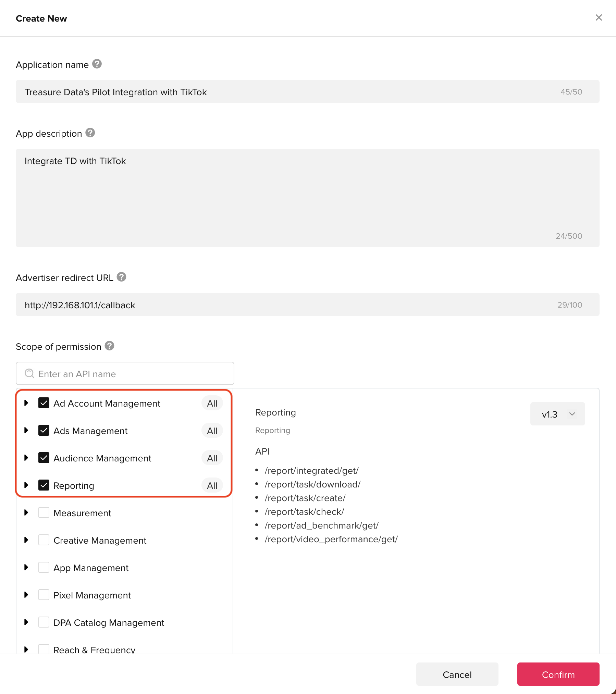Viewport: 616px width, 694px height.
Task: Expand the Ads Management tree node
Action: click(x=26, y=431)
